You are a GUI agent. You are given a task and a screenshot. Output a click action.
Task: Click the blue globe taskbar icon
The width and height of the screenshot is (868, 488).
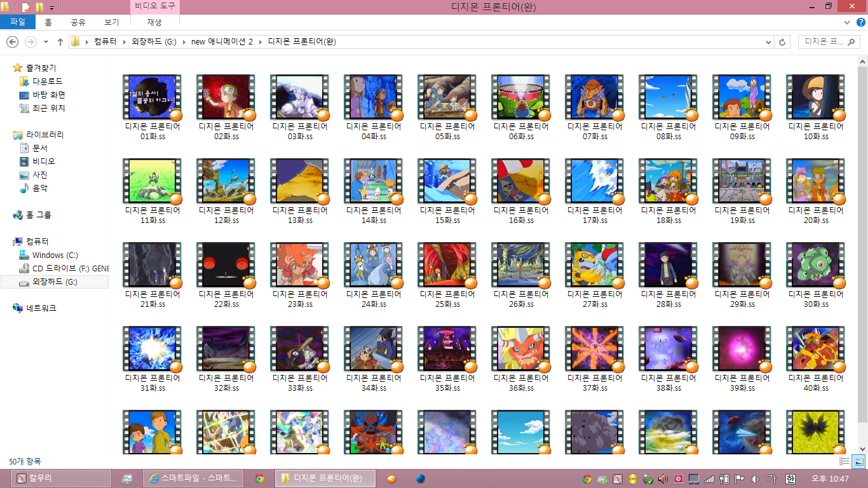click(x=421, y=478)
